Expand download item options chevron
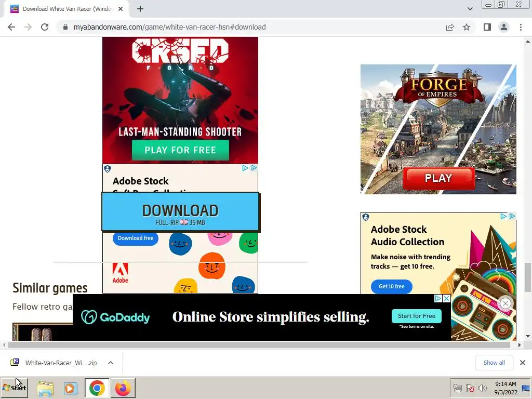The width and height of the screenshot is (532, 399). (111, 363)
